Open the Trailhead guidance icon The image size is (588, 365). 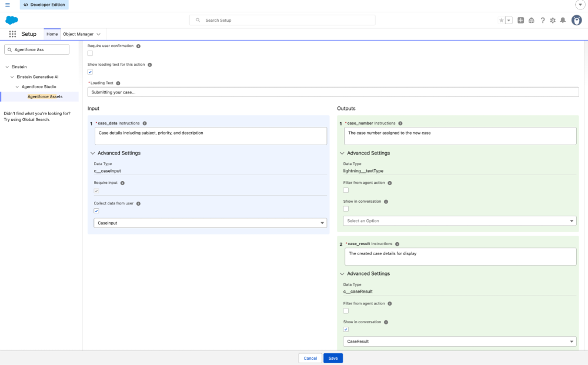[x=532, y=20]
